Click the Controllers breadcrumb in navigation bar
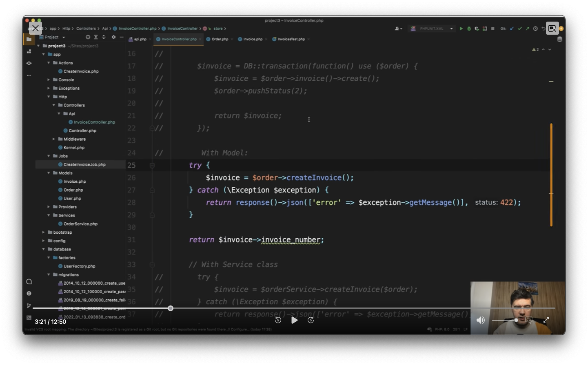The height and width of the screenshot is (365, 588). [86, 29]
